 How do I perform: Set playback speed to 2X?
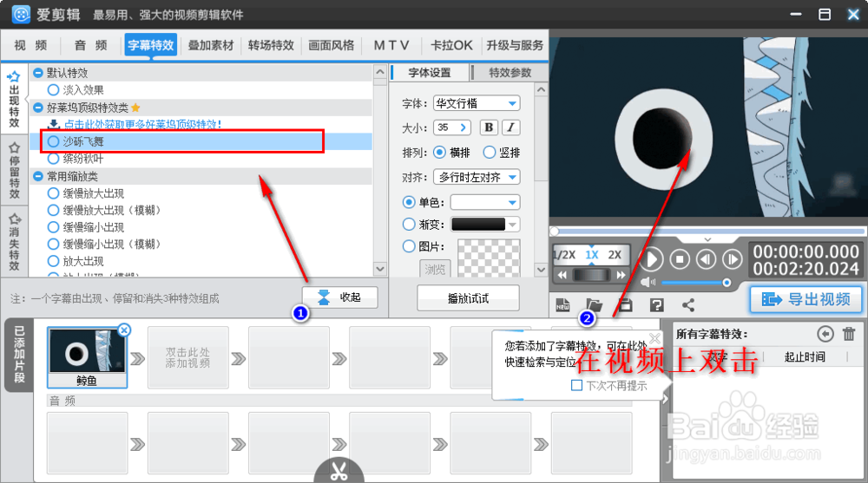[615, 254]
